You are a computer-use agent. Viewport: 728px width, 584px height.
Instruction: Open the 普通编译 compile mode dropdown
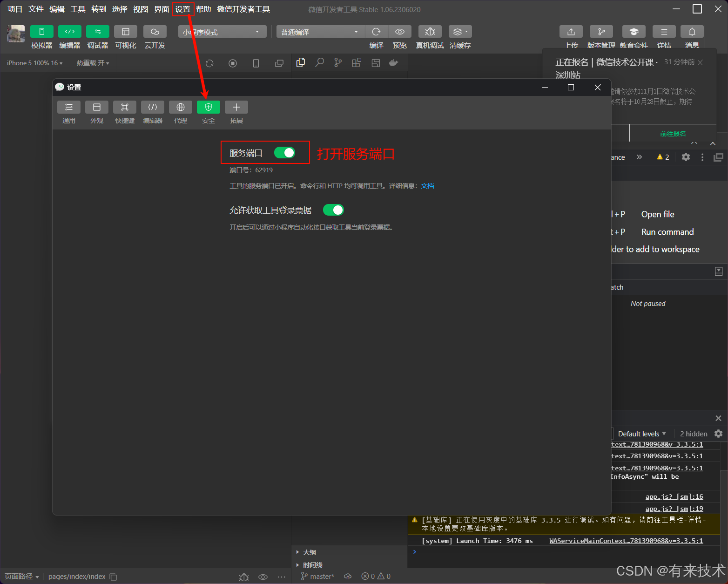click(321, 32)
